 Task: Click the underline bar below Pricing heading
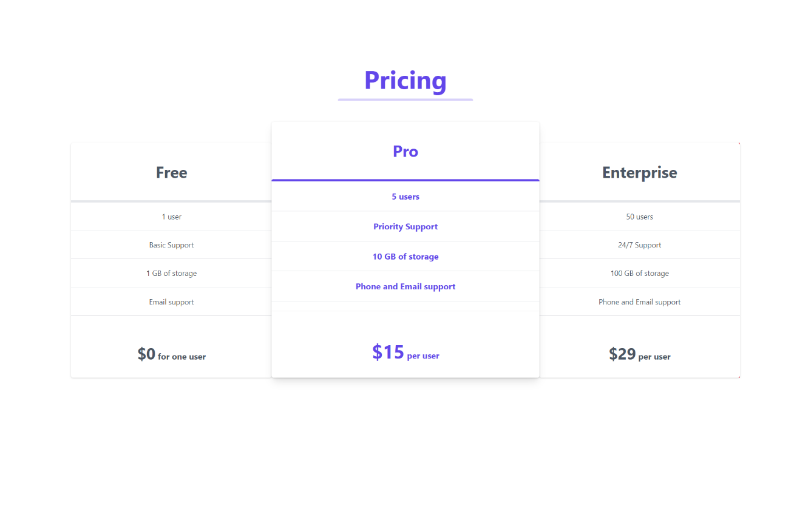coord(405,98)
